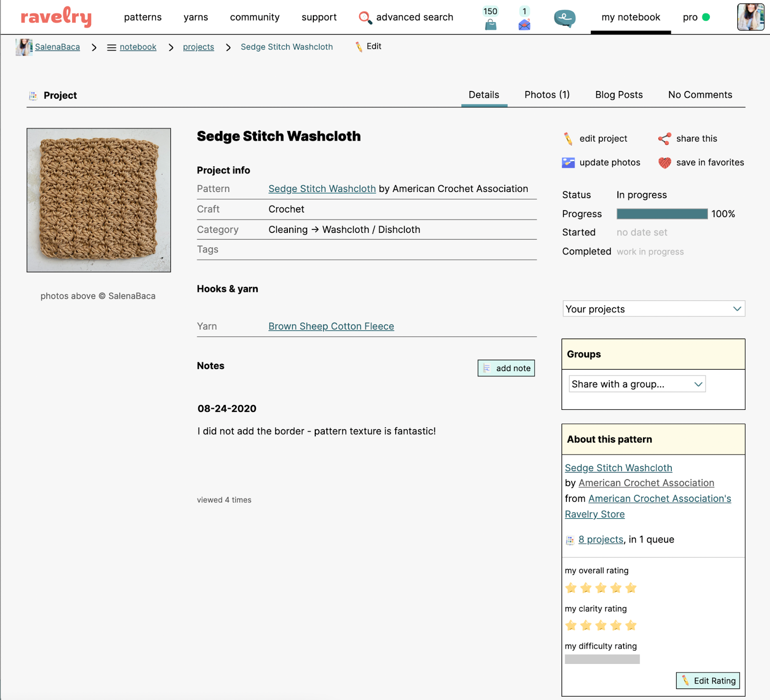This screenshot has height=700, width=770.
Task: Open the yarns menu
Action: (196, 17)
